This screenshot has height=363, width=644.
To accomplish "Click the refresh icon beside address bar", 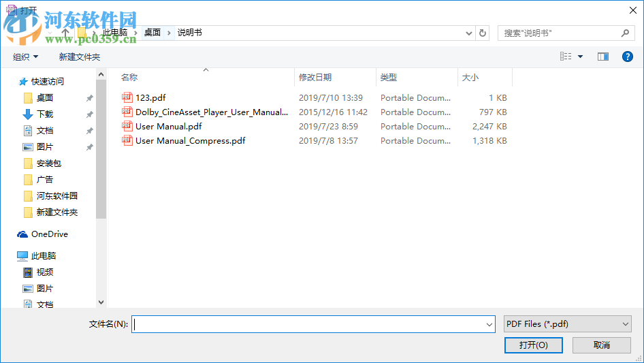I will coord(483,33).
